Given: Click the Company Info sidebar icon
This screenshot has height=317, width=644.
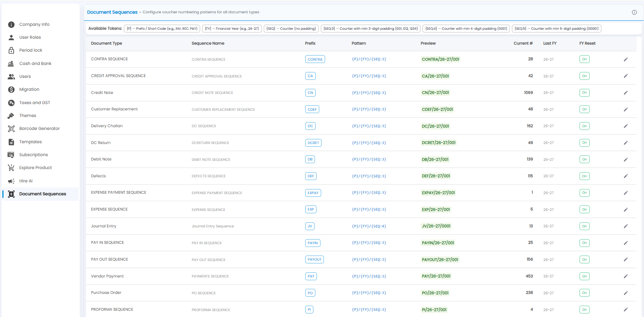Looking at the screenshot, I should 11,24.
